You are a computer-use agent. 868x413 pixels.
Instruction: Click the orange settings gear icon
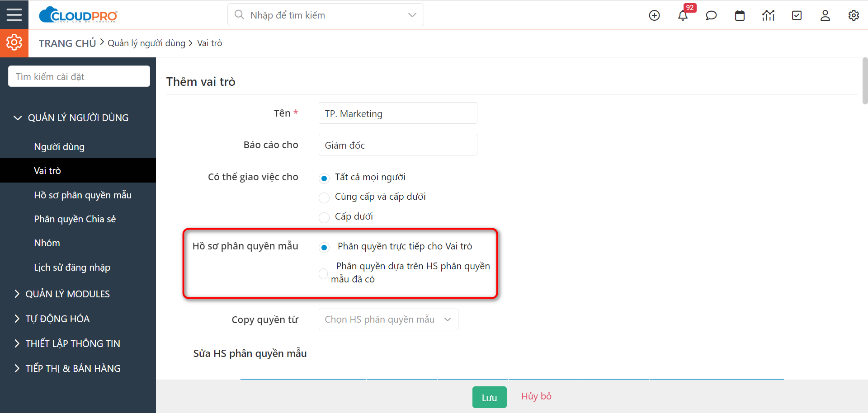click(14, 43)
